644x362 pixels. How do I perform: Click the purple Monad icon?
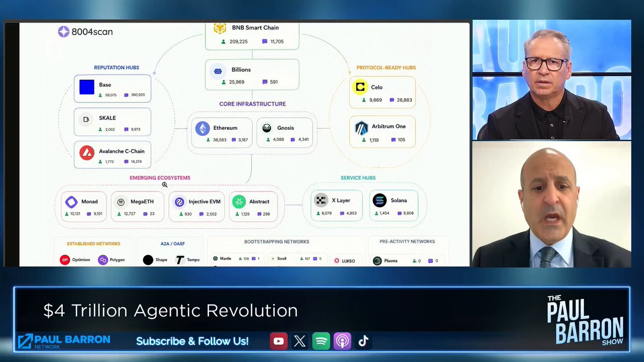coord(71,202)
